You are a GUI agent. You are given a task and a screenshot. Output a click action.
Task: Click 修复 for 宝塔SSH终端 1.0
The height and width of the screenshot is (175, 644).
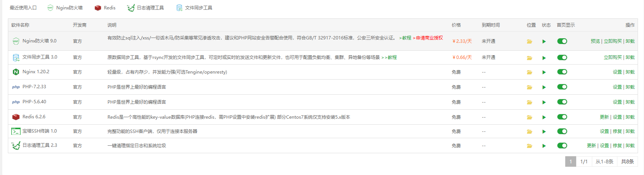[x=617, y=131]
